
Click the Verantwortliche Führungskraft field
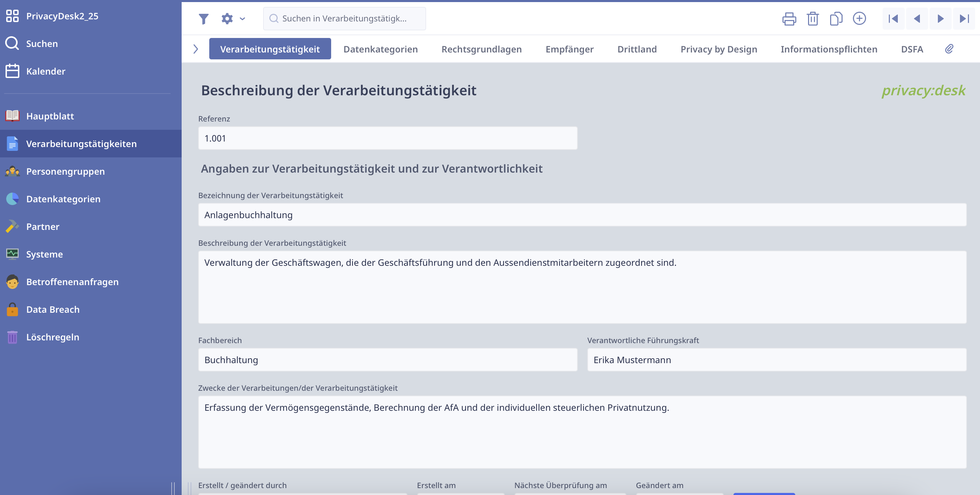(x=776, y=360)
